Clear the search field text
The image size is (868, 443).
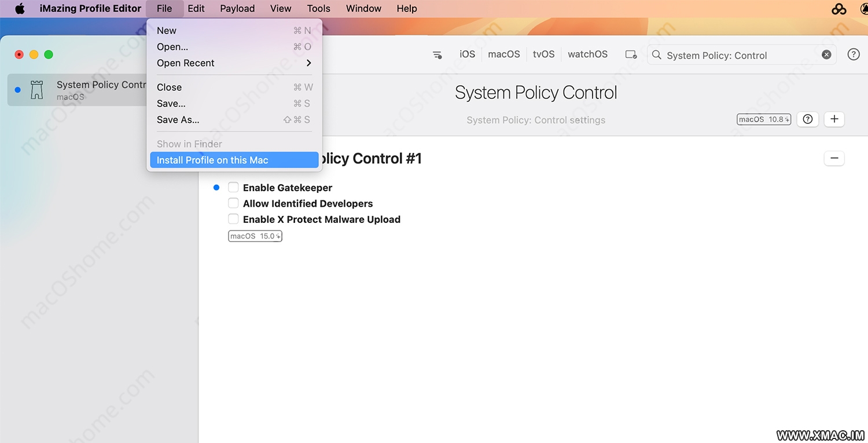826,54
